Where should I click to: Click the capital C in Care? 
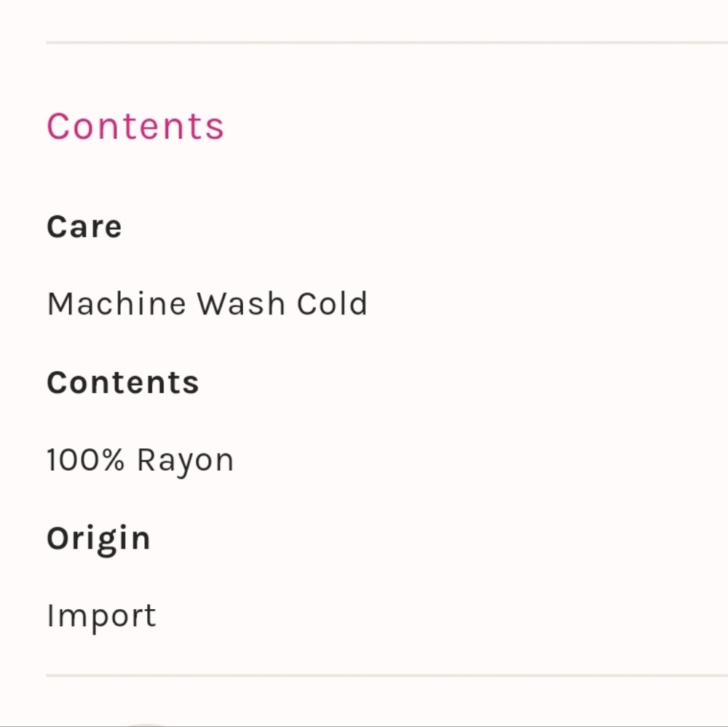click(x=58, y=226)
